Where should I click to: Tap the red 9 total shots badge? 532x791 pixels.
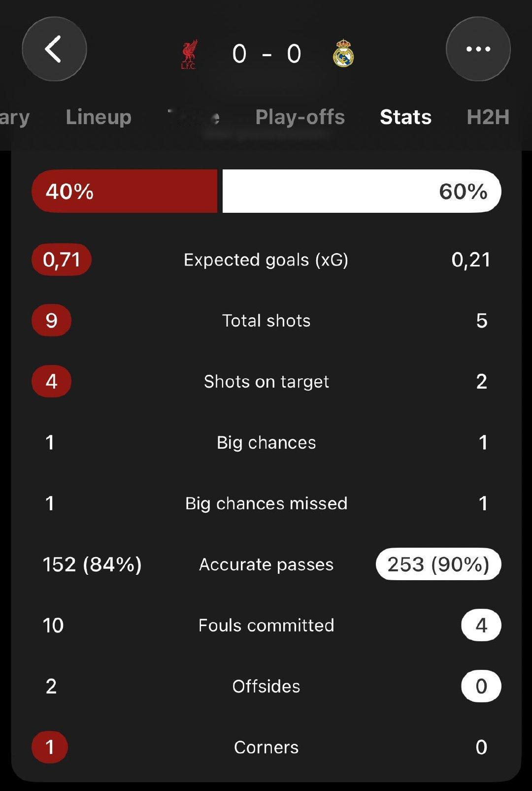(x=51, y=321)
